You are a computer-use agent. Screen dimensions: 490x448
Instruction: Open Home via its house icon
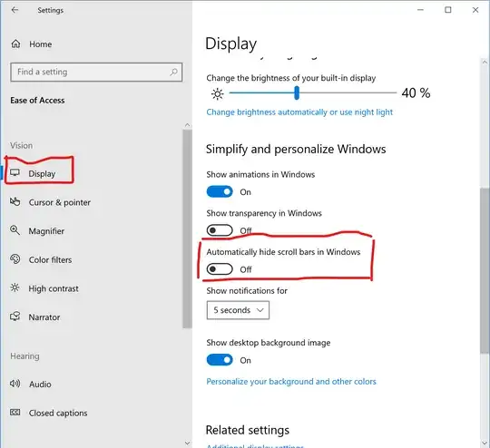click(x=15, y=44)
